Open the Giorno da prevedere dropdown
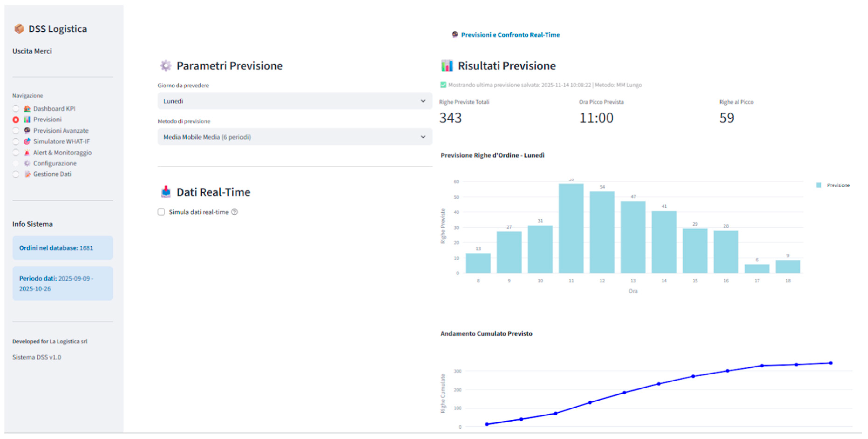The width and height of the screenshot is (868, 439). click(294, 101)
